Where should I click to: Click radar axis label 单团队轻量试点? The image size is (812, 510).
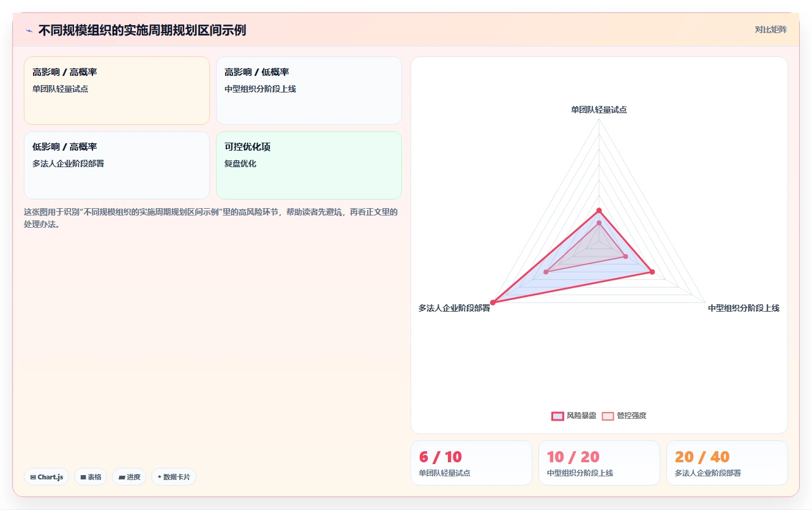point(599,110)
